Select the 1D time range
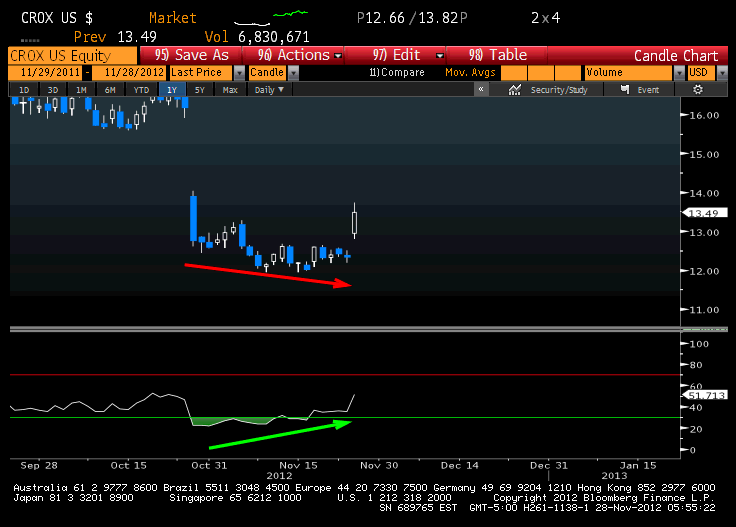The height and width of the screenshot is (527, 736). (x=23, y=90)
